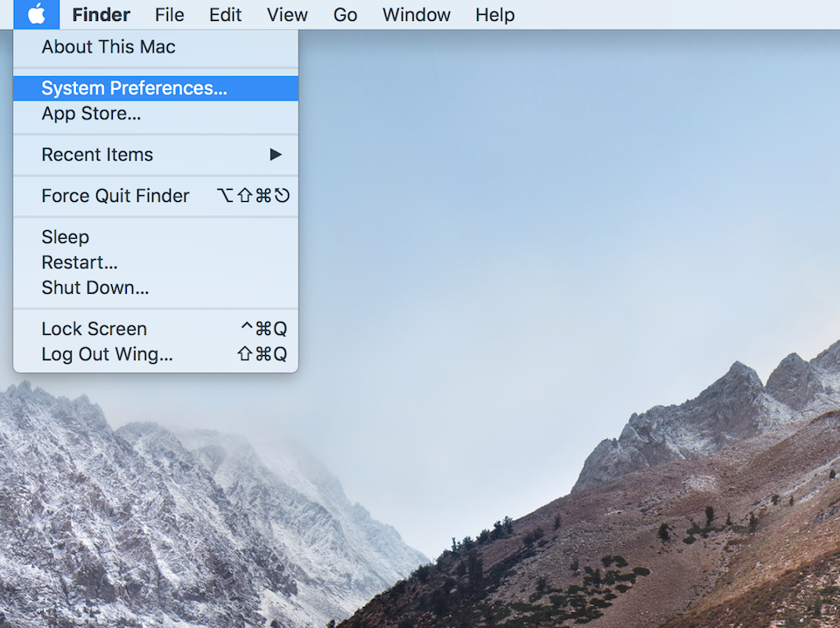The height and width of the screenshot is (628, 840).
Task: Choose Shut Down... option
Action: [x=156, y=288]
